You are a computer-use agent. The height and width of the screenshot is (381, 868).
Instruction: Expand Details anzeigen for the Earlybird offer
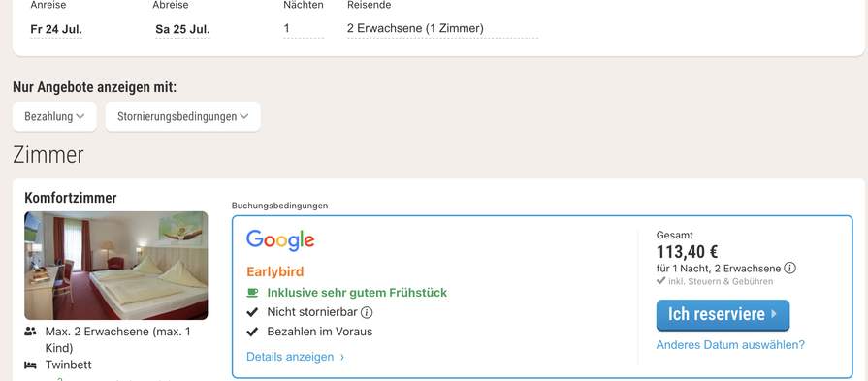tap(296, 357)
